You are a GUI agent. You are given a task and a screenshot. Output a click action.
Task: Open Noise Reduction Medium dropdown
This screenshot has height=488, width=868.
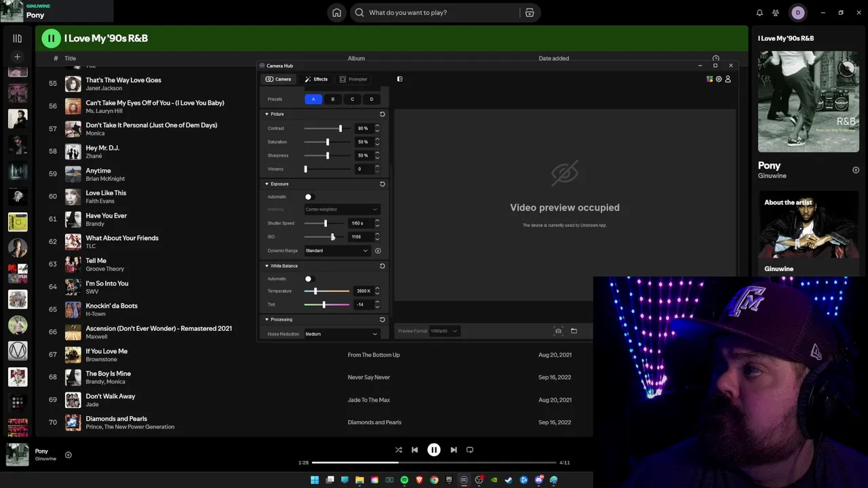tap(342, 334)
